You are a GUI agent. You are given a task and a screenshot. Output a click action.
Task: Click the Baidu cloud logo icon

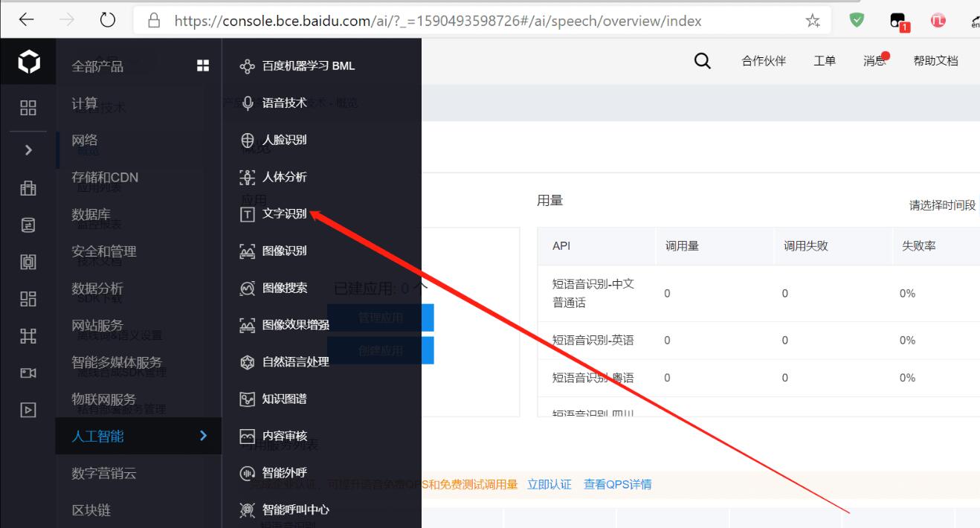click(28, 63)
